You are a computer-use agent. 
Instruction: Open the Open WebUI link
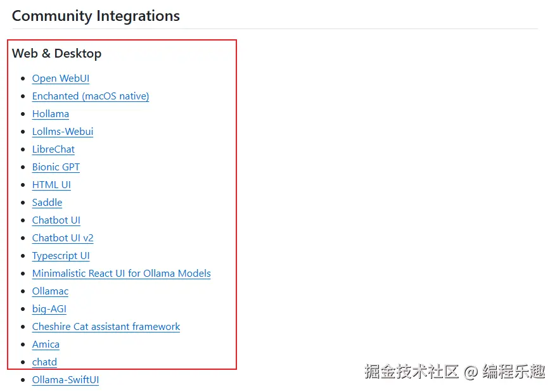point(61,79)
